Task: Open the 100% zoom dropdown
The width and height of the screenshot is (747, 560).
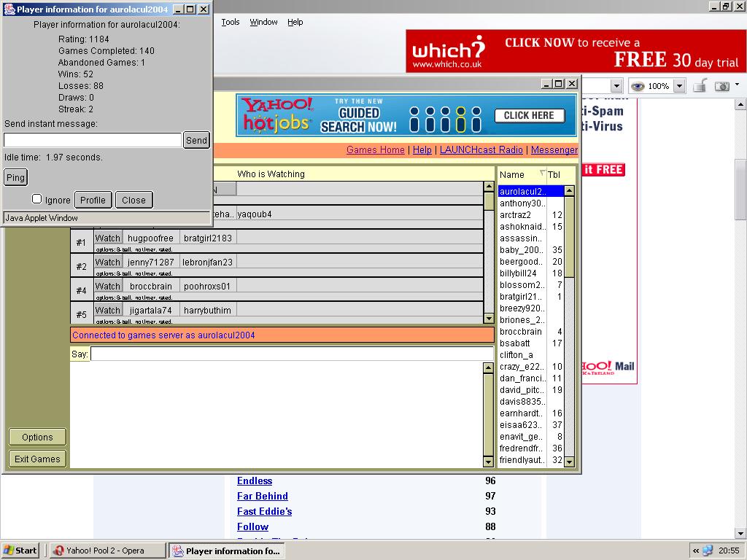Action: tap(679, 86)
